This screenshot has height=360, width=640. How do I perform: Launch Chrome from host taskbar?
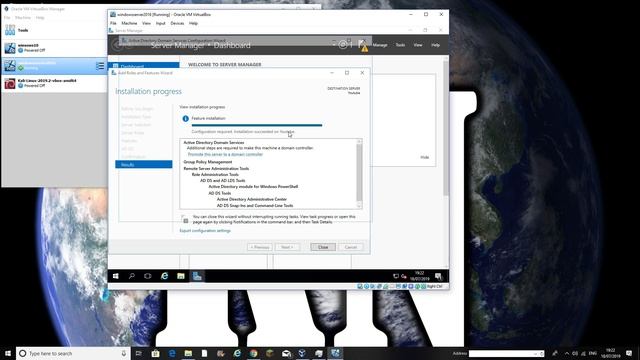pos(253,353)
